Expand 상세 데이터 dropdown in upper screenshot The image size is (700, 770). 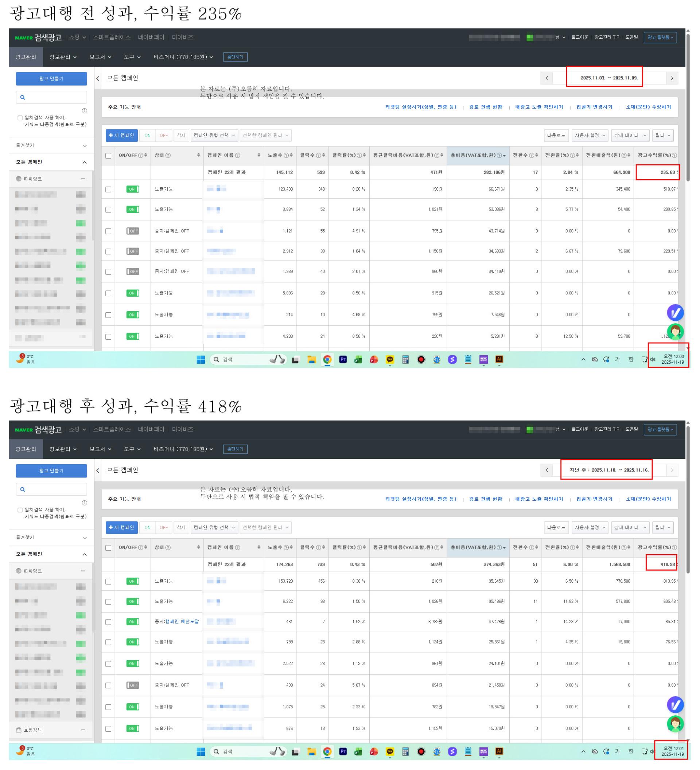630,136
